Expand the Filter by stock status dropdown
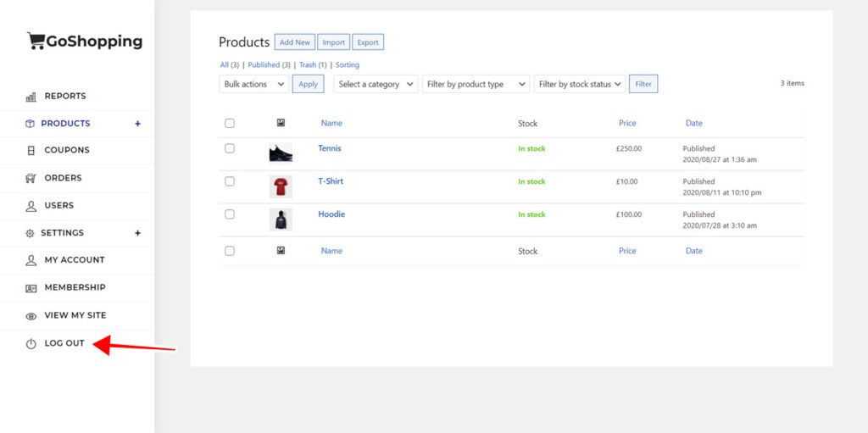Screen dimensions: 868x433 pos(580,84)
